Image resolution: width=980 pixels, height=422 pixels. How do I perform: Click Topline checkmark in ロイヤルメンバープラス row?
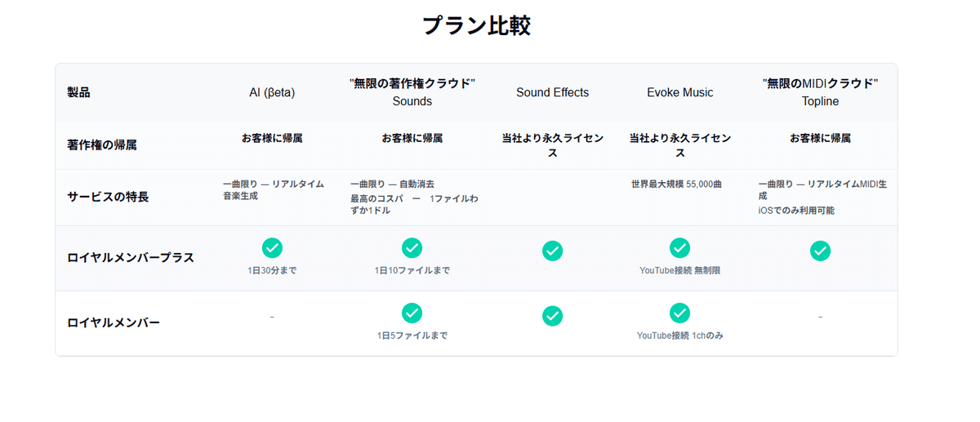pos(821,251)
